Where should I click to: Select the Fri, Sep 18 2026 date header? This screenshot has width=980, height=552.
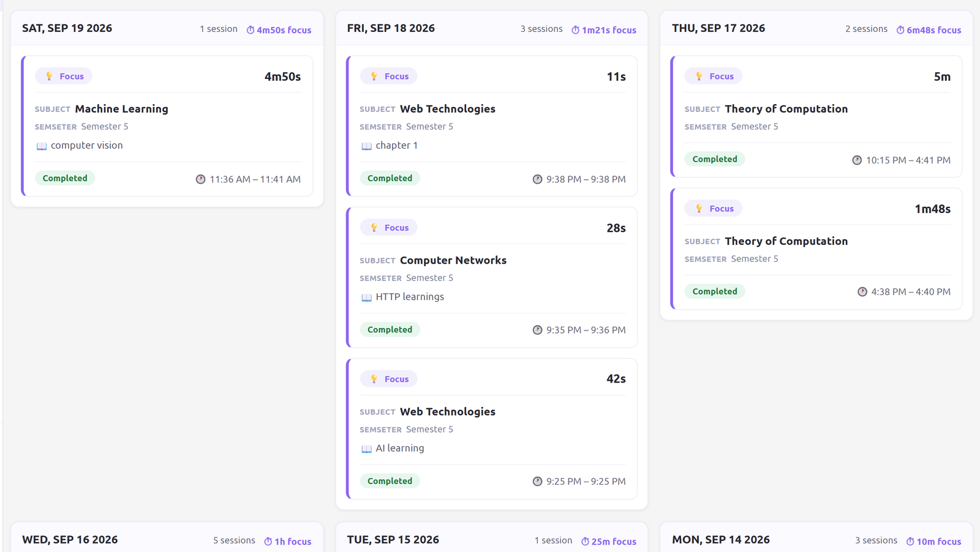[x=391, y=28]
